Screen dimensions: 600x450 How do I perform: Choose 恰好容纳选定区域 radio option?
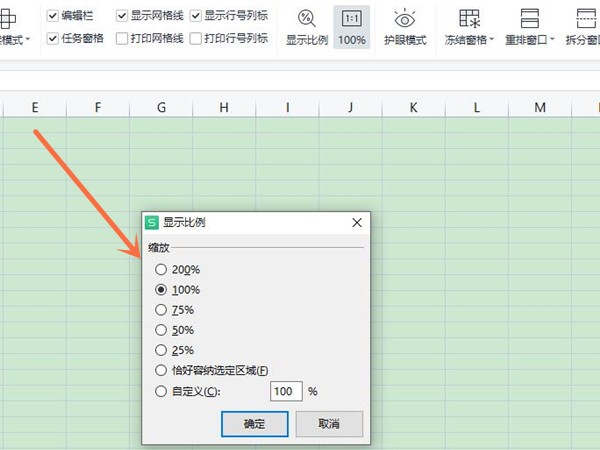(161, 371)
